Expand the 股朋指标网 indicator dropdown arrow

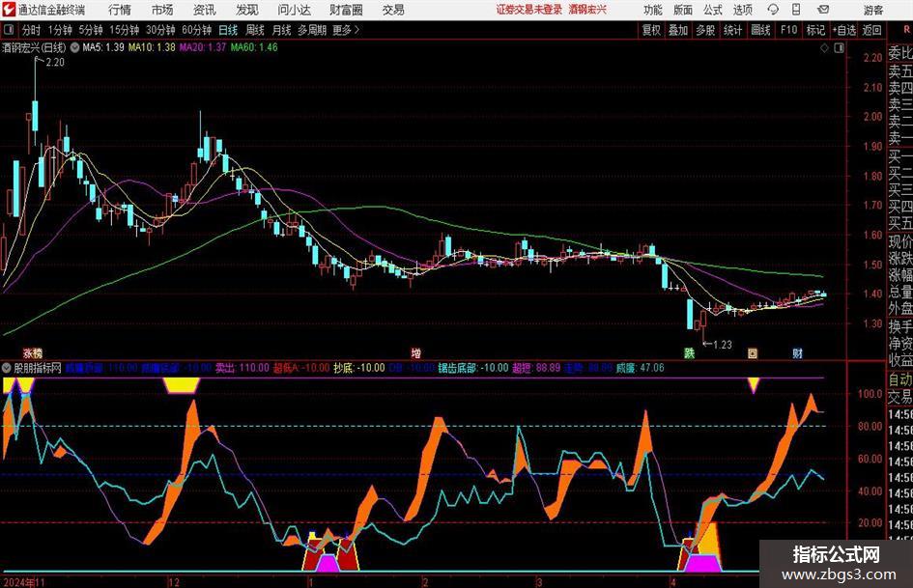pyautogui.click(x=7, y=368)
